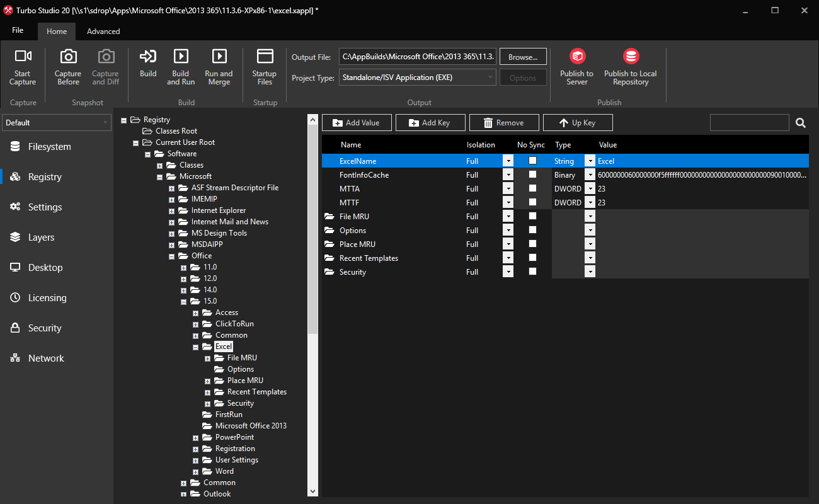The width and height of the screenshot is (819, 504).
Task: Open the Project Type dropdown
Action: (418, 77)
